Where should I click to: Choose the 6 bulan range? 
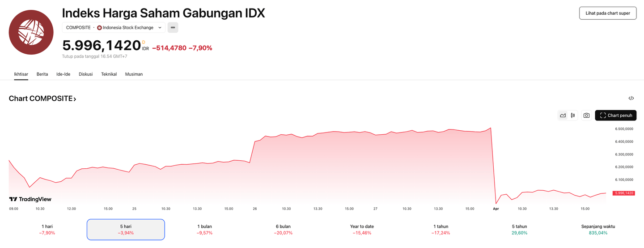click(283, 230)
